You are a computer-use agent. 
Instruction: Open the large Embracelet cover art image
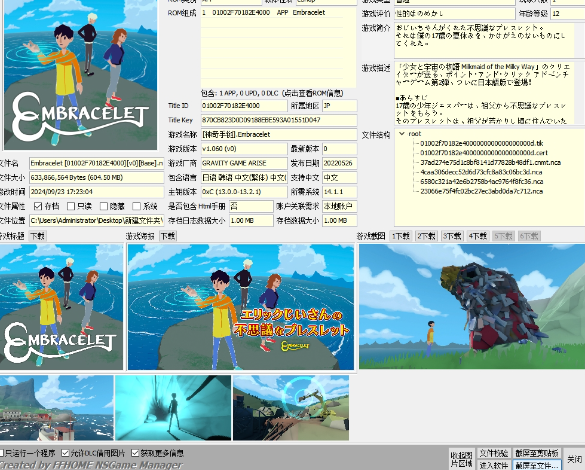coord(80,75)
